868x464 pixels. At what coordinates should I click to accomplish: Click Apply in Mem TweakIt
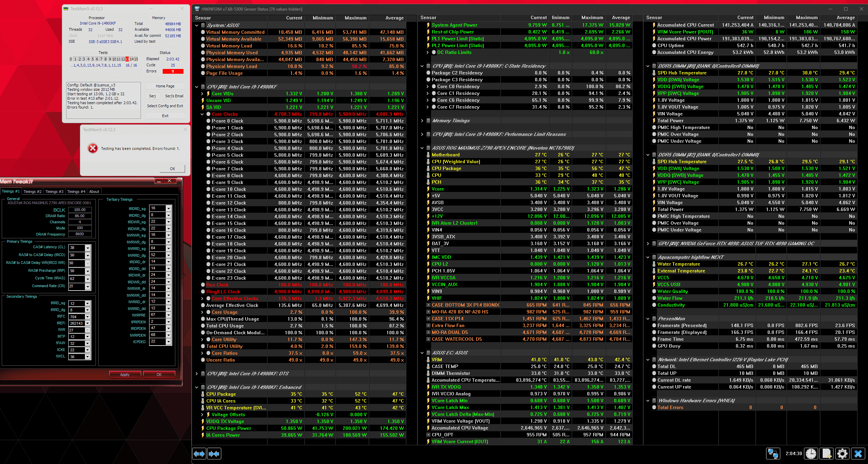[125, 375]
